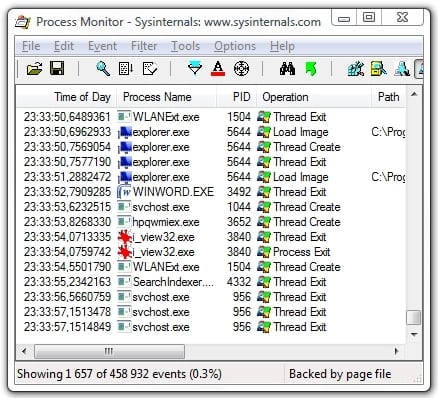Screen dimensions: 438x398
Task: Click the Jump To green arrow icon
Action: coord(311,69)
